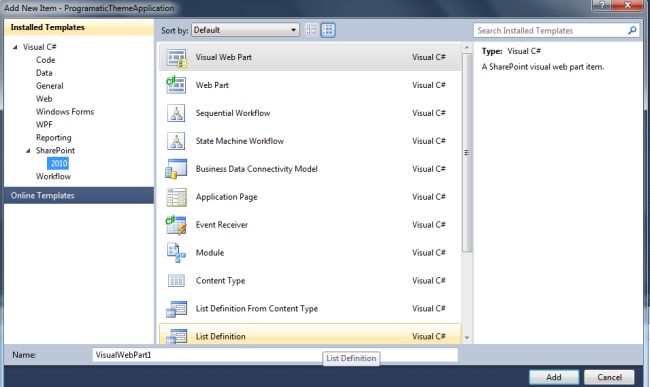650x387 pixels.
Task: Click the template list scrollbar thumb
Action: click(x=467, y=152)
